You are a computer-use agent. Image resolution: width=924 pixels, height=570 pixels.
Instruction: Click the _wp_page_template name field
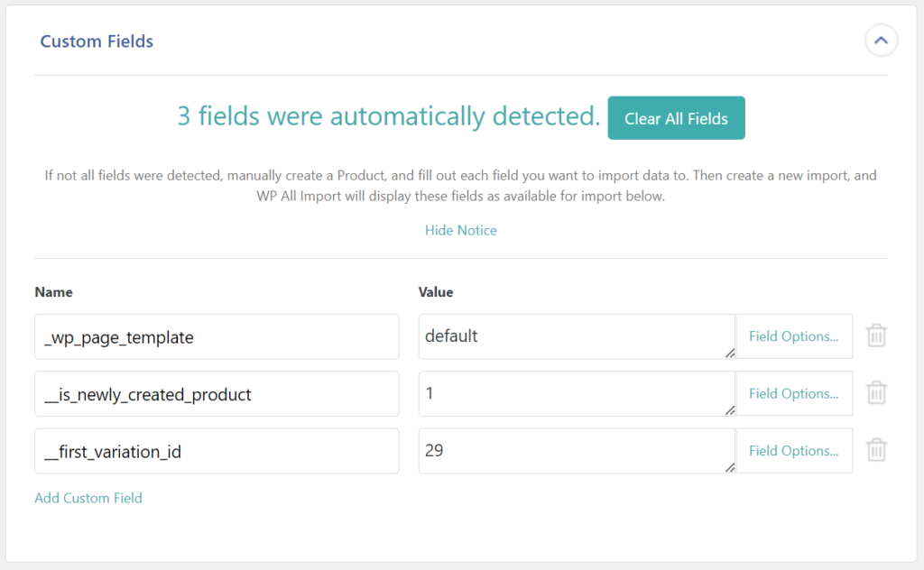(217, 336)
